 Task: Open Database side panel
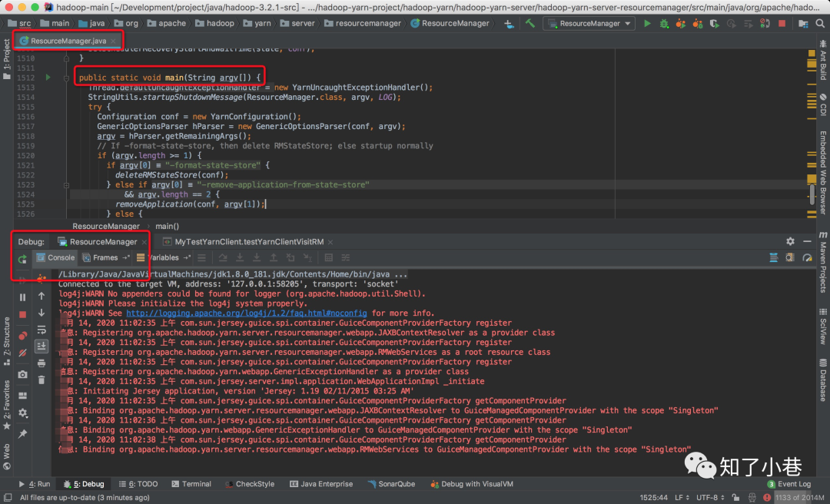coord(823,380)
